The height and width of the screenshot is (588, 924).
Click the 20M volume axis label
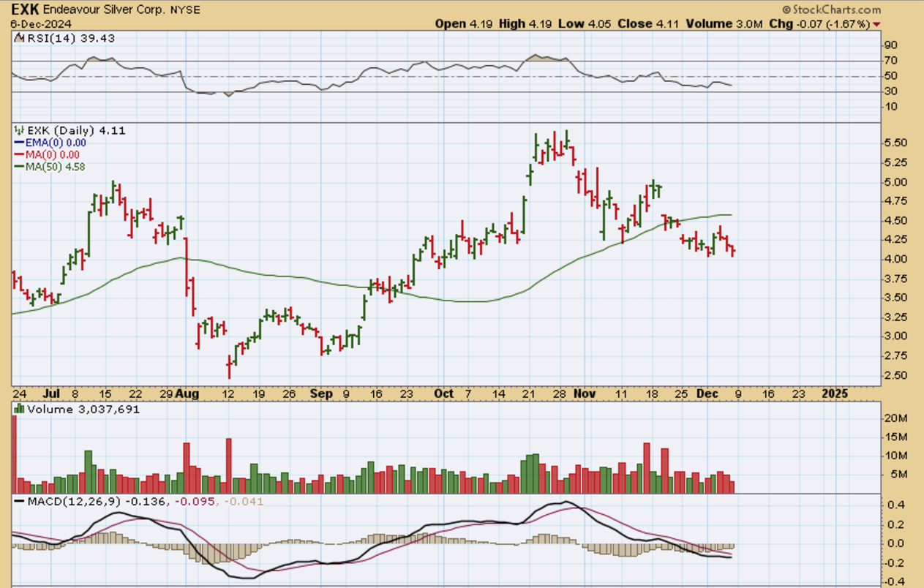point(895,418)
